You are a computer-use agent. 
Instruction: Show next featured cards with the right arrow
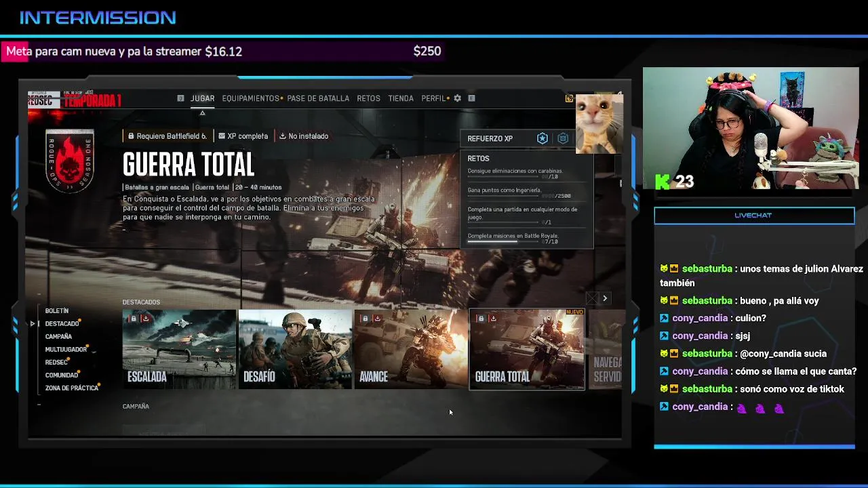coord(605,298)
